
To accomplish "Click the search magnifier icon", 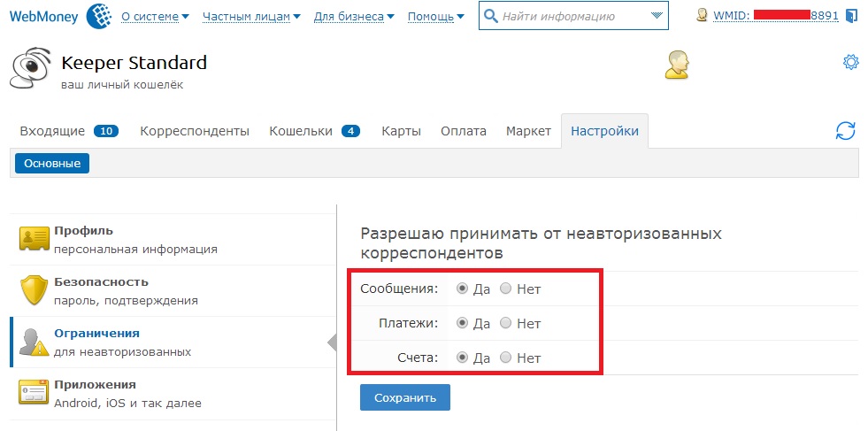I will pos(490,16).
